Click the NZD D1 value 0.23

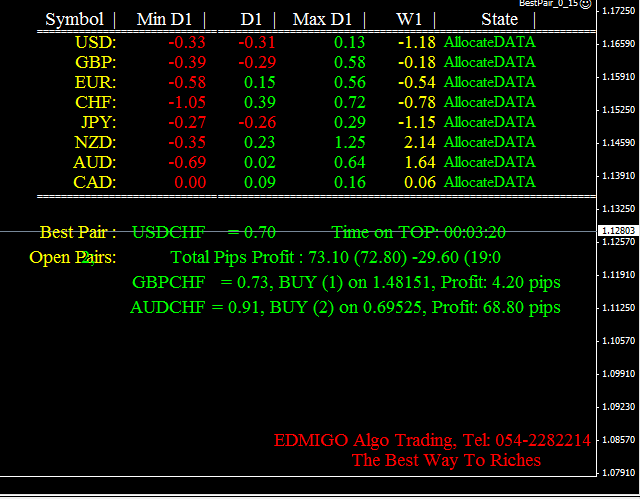point(260,142)
